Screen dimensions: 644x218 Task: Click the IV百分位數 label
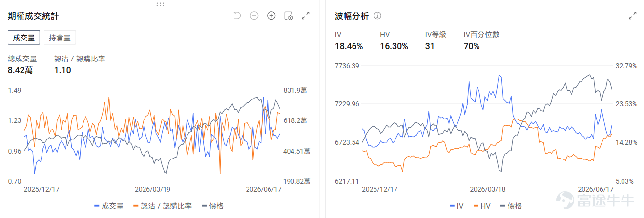pyautogui.click(x=481, y=35)
